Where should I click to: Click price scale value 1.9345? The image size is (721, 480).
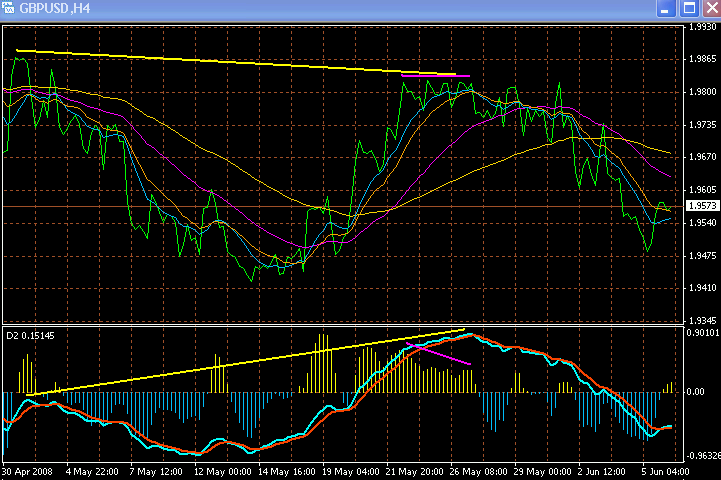tap(703, 320)
